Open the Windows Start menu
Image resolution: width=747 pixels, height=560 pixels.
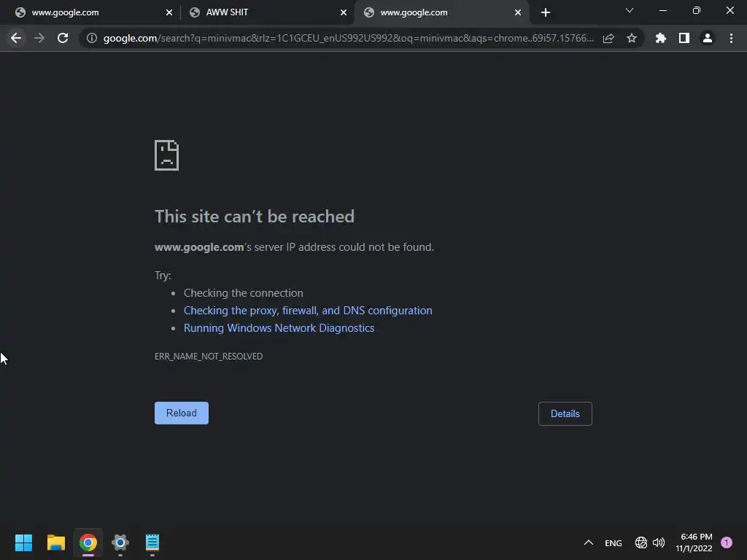point(23,542)
